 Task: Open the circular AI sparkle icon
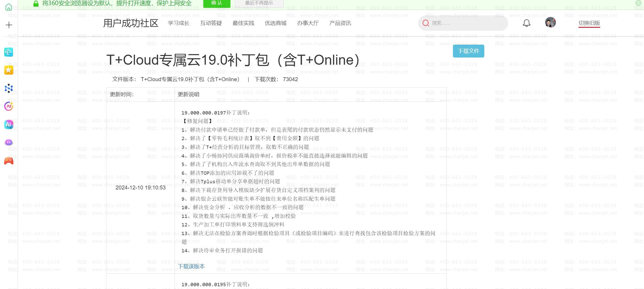[9, 106]
